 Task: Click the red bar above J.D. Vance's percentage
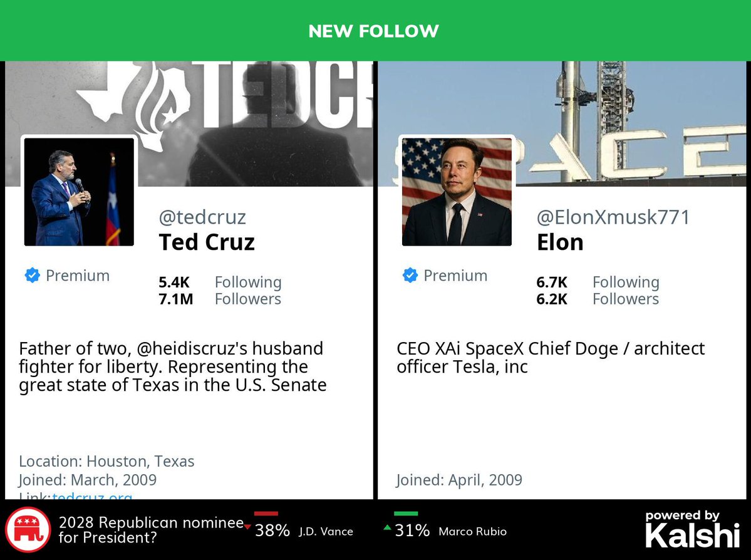pyautogui.click(x=266, y=514)
